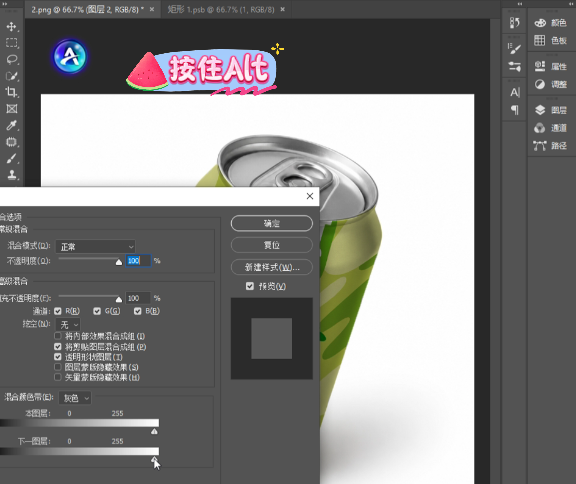This screenshot has height=484, width=576.
Task: Click the 下一图层 white slider handle
Action: (154, 459)
